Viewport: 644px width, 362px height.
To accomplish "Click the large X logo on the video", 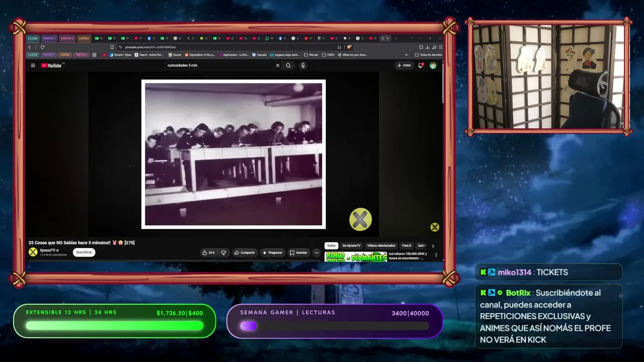I will (x=360, y=219).
